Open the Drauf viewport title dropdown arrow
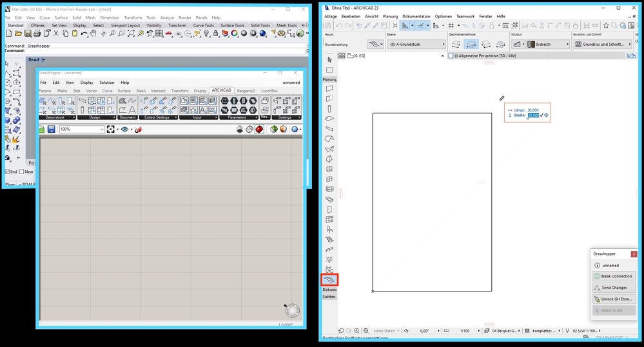 pos(44,59)
